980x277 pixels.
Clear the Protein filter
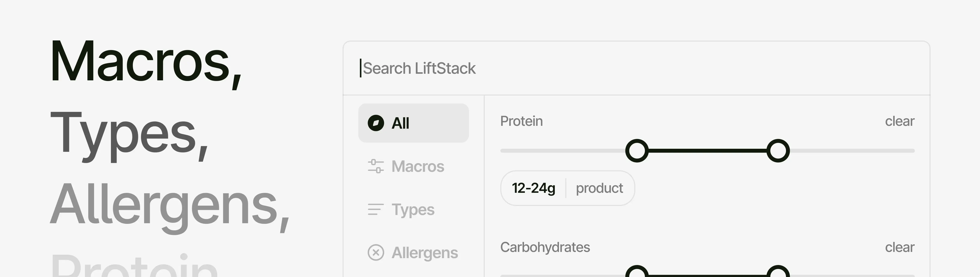tap(899, 121)
